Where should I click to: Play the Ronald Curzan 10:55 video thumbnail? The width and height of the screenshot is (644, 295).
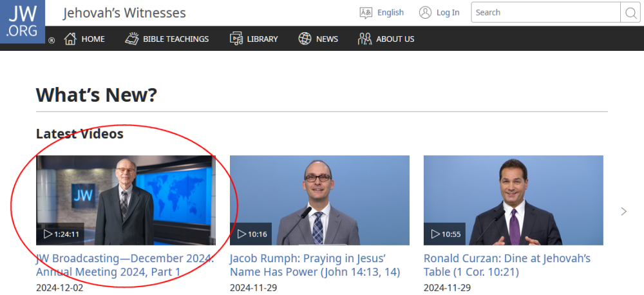(513, 200)
